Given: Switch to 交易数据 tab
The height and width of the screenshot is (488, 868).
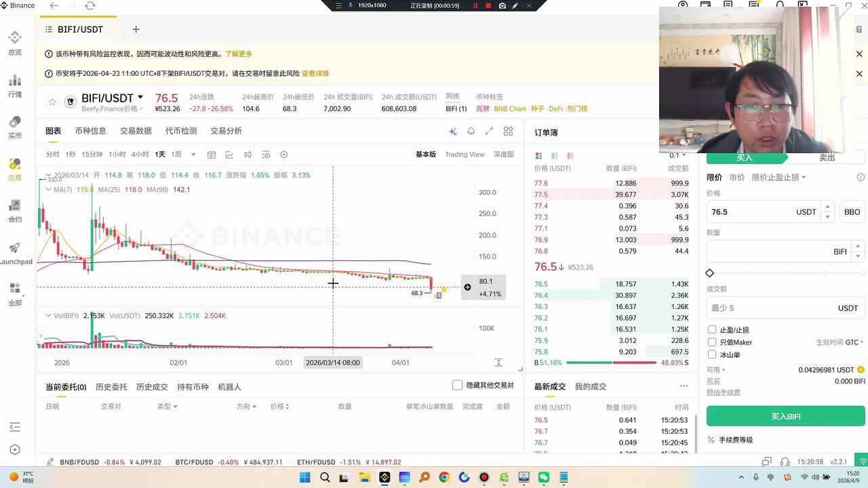Looking at the screenshot, I should [x=136, y=131].
